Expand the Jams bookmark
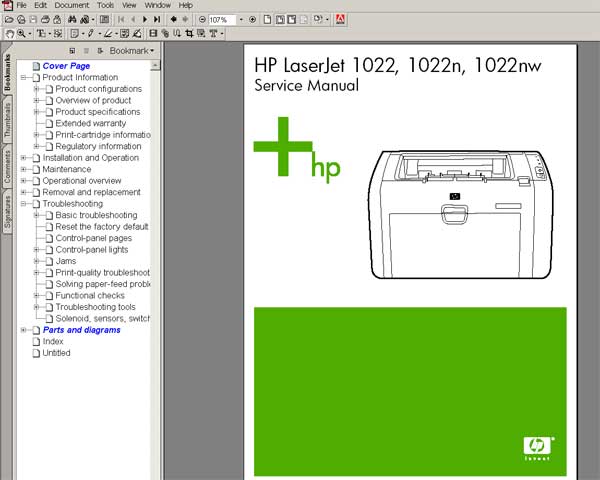This screenshot has height=480, width=600. 36,261
